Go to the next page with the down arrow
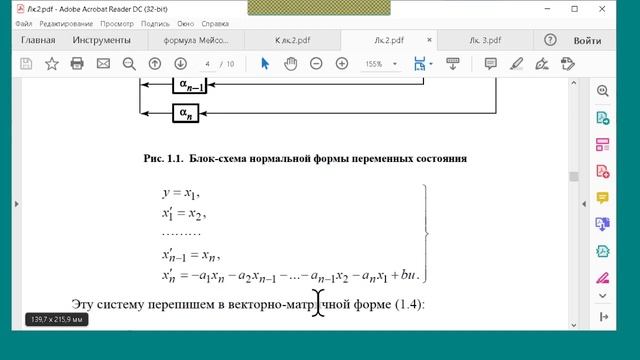This screenshot has height=360, width=640. tap(180, 64)
